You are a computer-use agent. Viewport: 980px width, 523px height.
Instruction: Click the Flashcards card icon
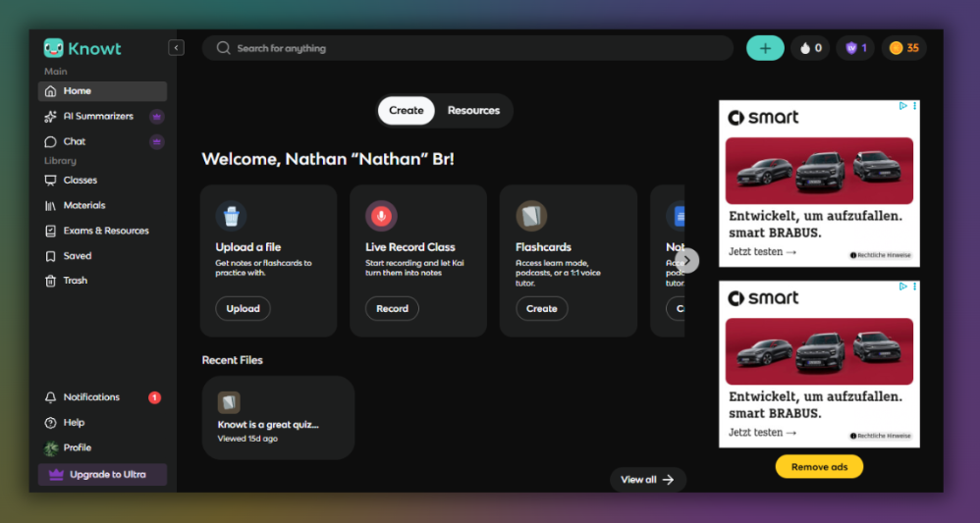[531, 216]
